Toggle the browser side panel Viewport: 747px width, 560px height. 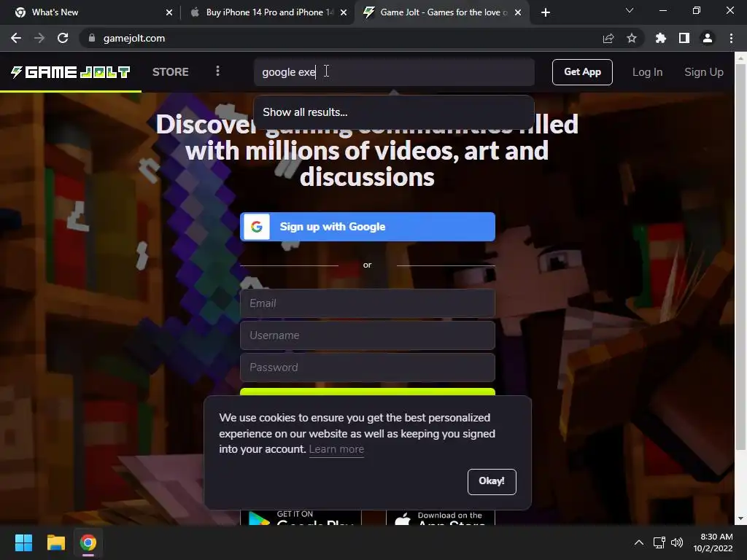click(684, 38)
